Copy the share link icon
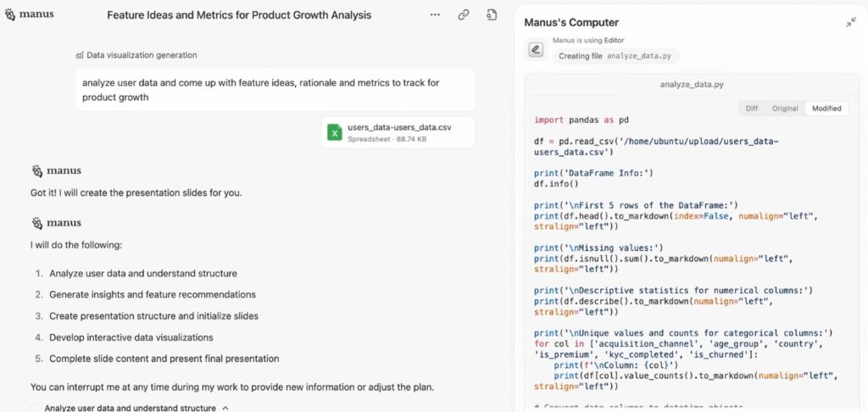This screenshot has height=412, width=868. pos(464,15)
